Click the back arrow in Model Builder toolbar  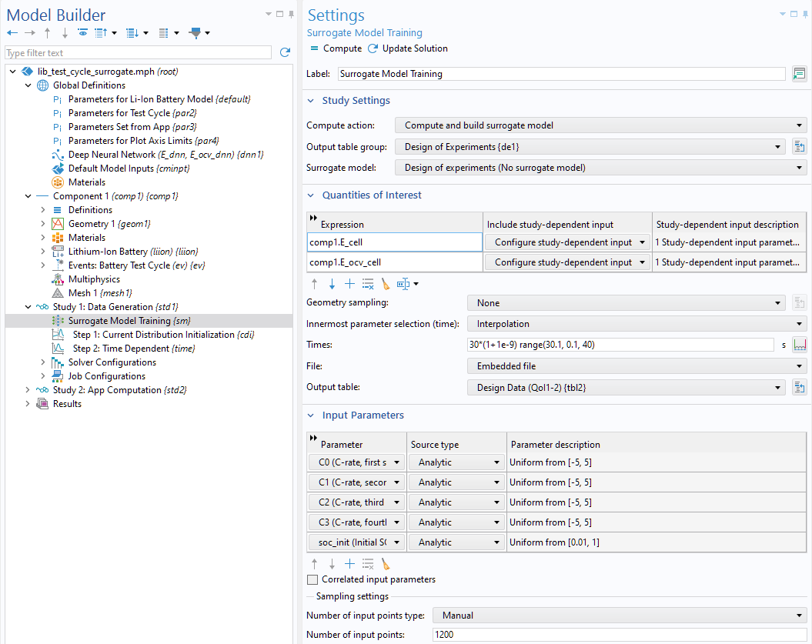[x=12, y=33]
